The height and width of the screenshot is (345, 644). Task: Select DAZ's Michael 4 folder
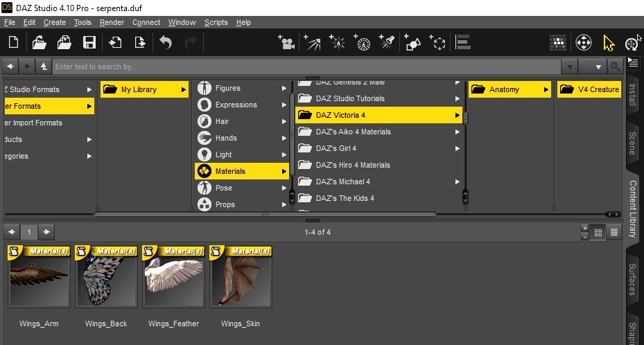tap(378, 182)
